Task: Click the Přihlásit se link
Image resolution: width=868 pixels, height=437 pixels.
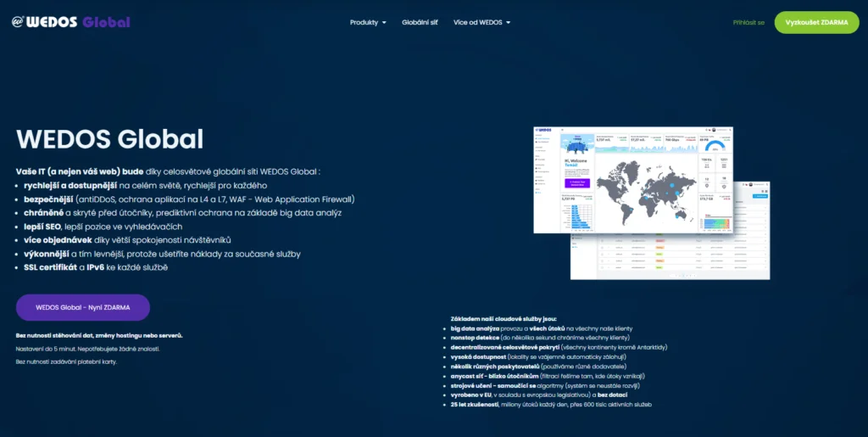Action: click(x=748, y=23)
